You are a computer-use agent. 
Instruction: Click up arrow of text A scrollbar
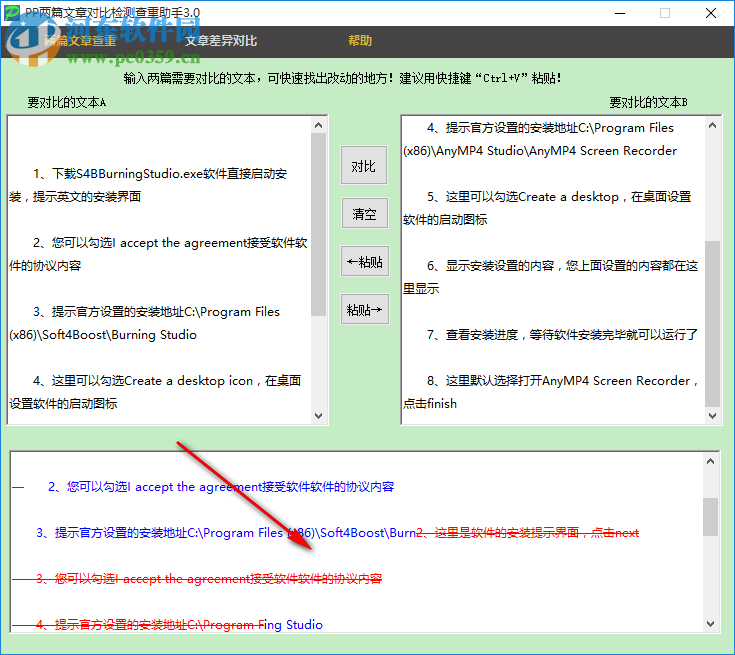click(319, 125)
